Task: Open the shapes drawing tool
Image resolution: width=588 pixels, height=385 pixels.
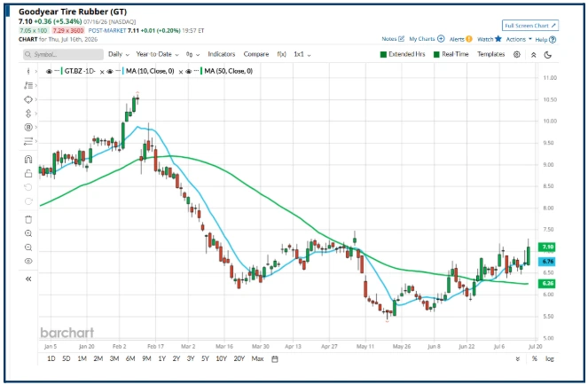Action: point(28,99)
